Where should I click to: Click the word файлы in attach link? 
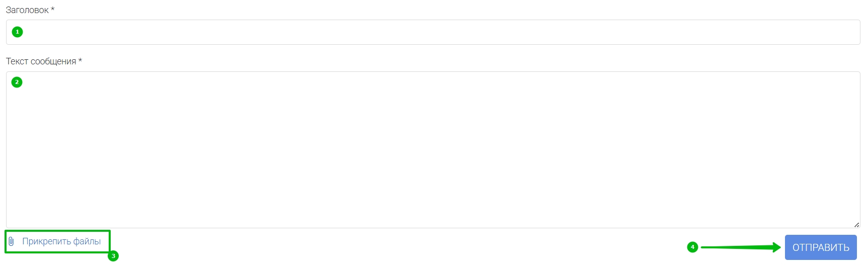click(87, 241)
